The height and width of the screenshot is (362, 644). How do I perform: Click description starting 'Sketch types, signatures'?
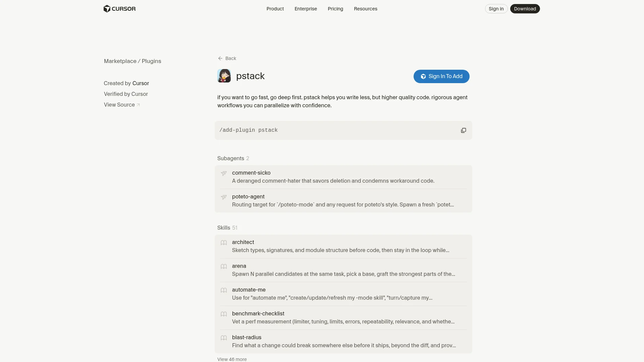(x=340, y=250)
